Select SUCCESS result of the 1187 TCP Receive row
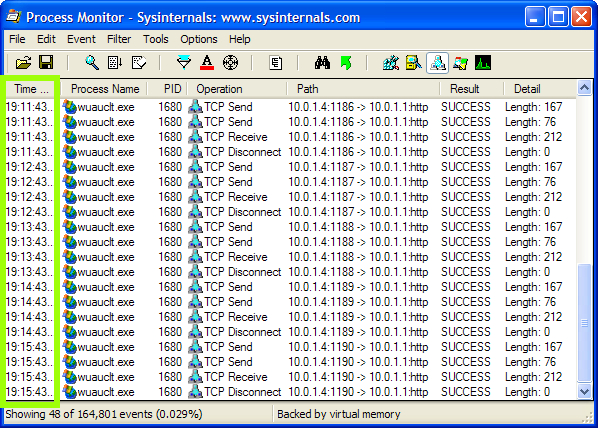Screen dimensions: 598x428 coord(466,197)
